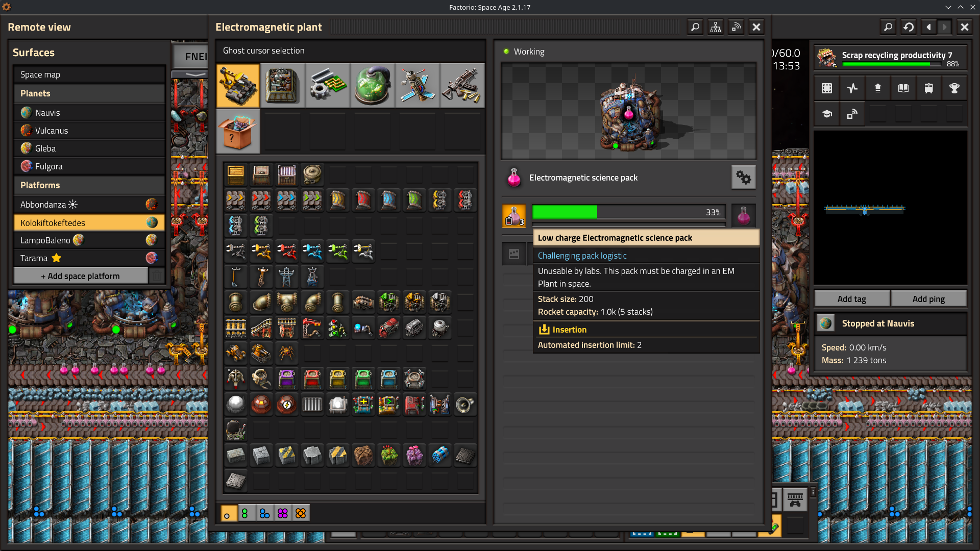Open search in Electromagnetic plant window
Screen dimensions: 980x551
pos(695,27)
